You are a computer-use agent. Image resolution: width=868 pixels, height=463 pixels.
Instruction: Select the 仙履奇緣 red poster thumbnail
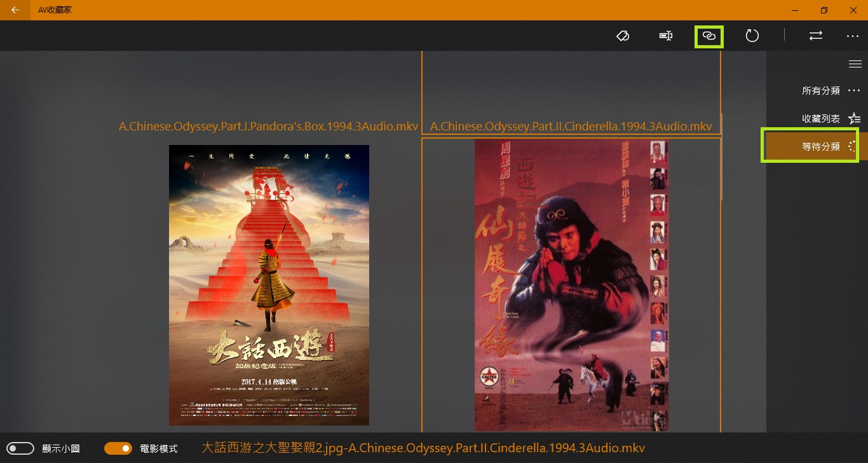coord(571,285)
